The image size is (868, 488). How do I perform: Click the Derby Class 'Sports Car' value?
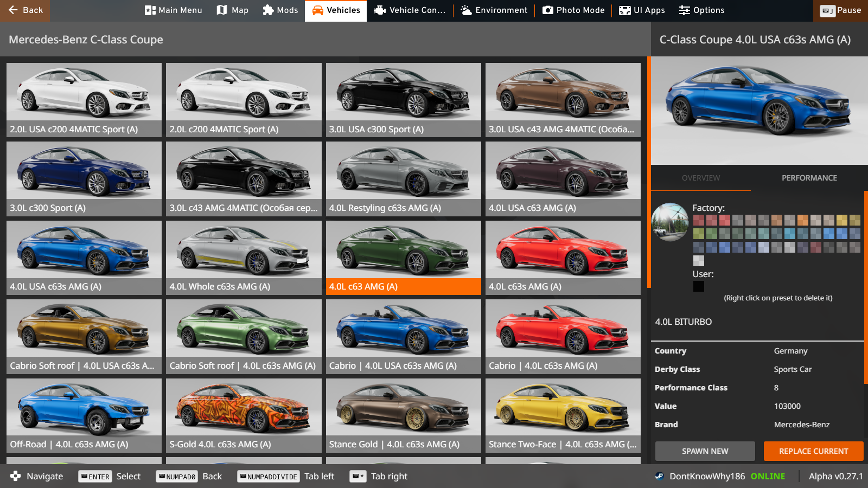(793, 369)
